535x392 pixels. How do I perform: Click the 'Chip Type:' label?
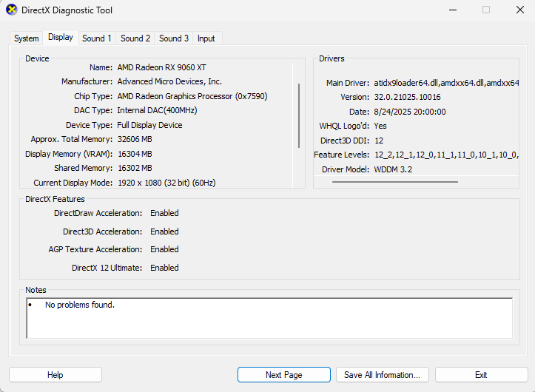tap(93, 97)
